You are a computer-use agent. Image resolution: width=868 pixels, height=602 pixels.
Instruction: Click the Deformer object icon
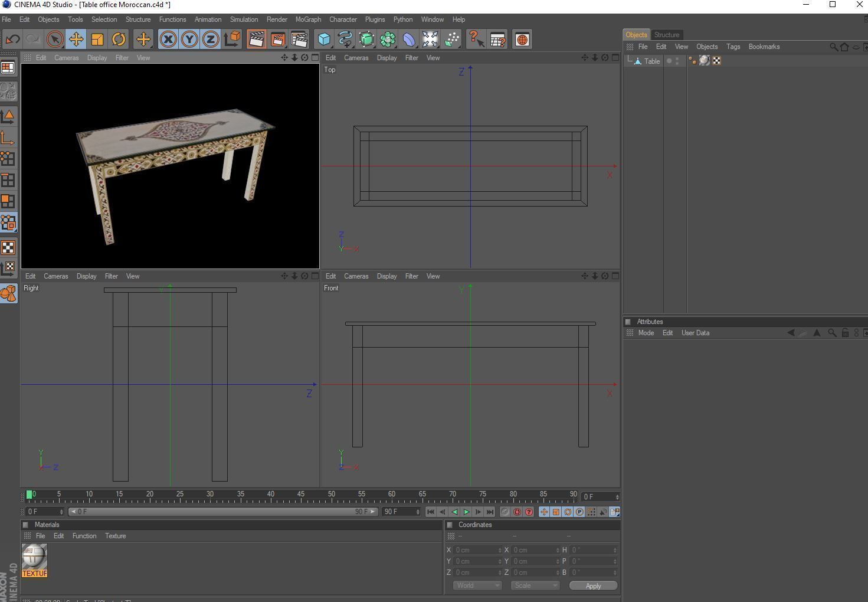pos(409,40)
